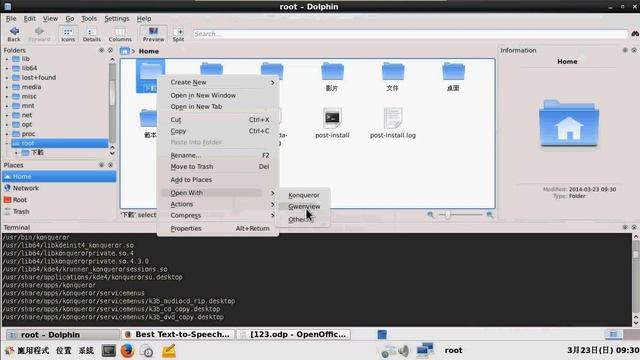
Task: Close the Folders panel
Action: tap(110, 50)
